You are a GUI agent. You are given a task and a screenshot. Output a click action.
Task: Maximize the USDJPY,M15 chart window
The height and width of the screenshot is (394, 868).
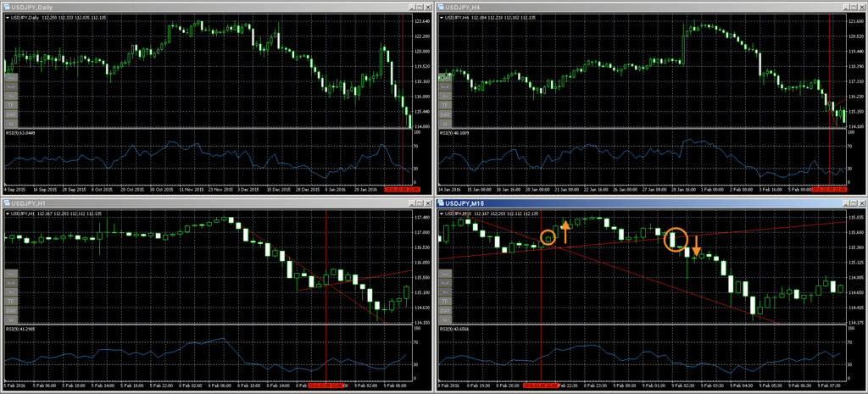[x=854, y=203]
